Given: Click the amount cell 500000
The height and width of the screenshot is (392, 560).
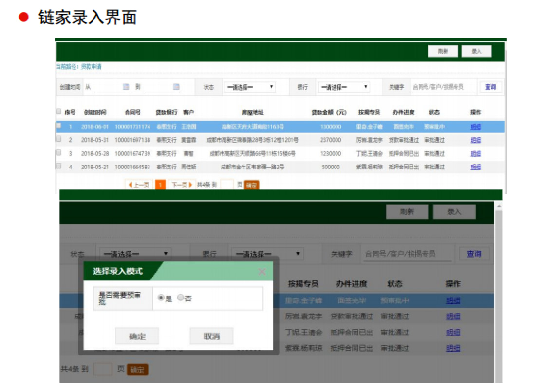Looking at the screenshot, I should point(331,167).
